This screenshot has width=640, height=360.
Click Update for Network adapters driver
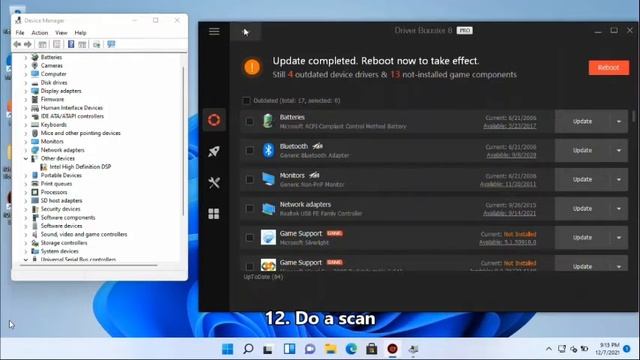(x=582, y=209)
